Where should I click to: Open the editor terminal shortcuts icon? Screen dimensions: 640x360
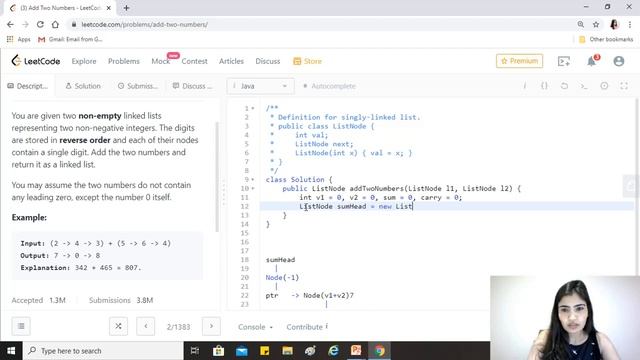584,86
